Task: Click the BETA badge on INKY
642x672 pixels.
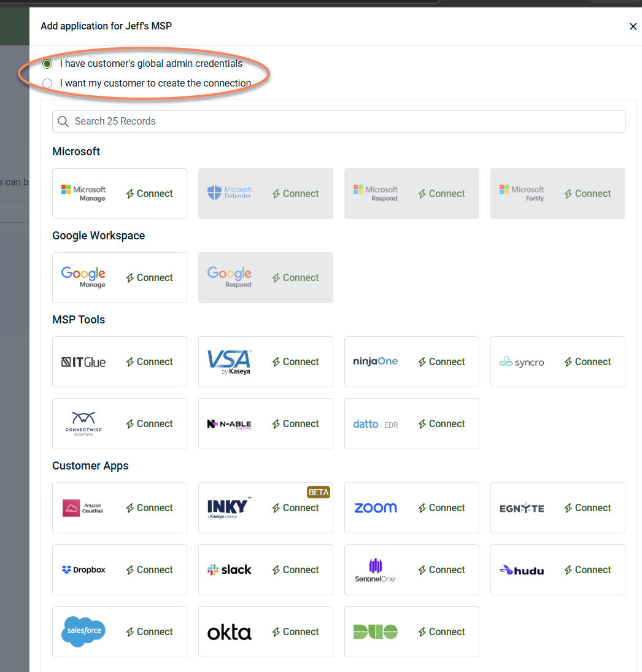Action: coord(319,492)
